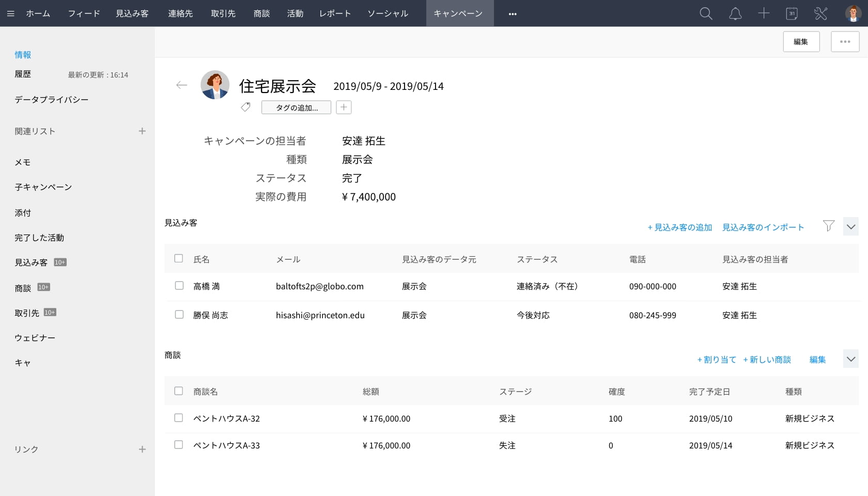Viewport: 868px width, 496px height.
Task: Click the filter funnel icon for 見込み客
Action: pyautogui.click(x=829, y=226)
